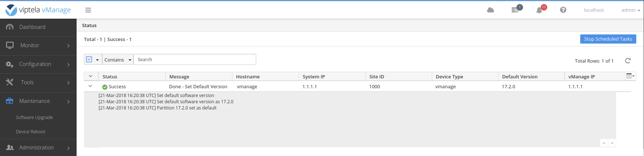Toggle the header expand-all chevron
644x156 pixels.
91,76
